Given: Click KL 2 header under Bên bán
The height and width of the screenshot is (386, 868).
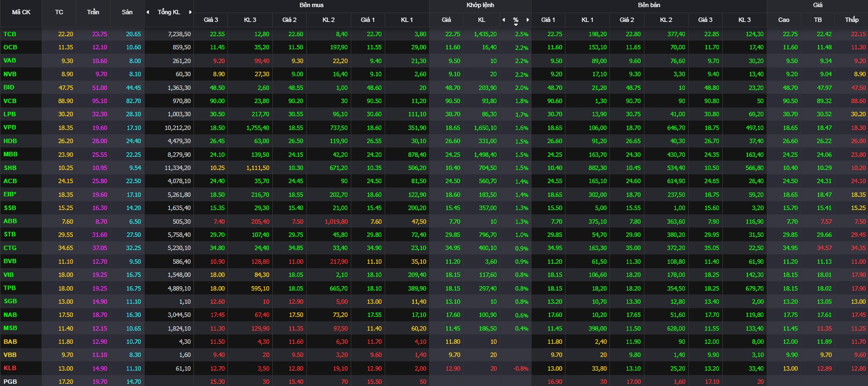Looking at the screenshot, I should click(x=666, y=20).
